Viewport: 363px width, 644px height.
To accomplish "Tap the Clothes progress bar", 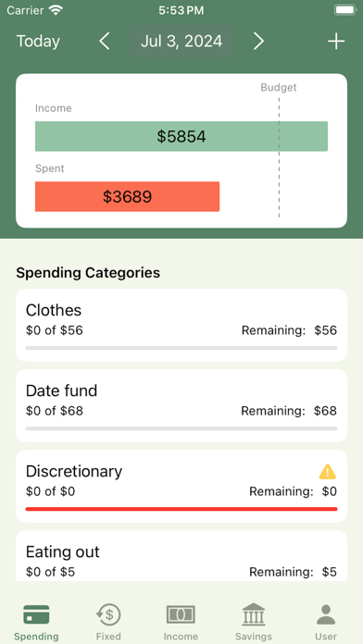I will point(181,348).
